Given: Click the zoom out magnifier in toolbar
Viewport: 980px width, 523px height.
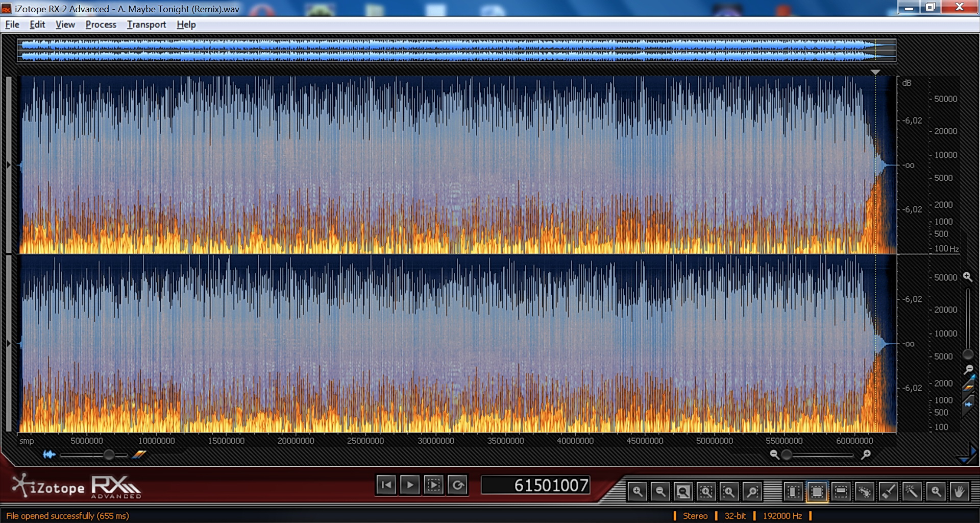Looking at the screenshot, I should (660, 492).
